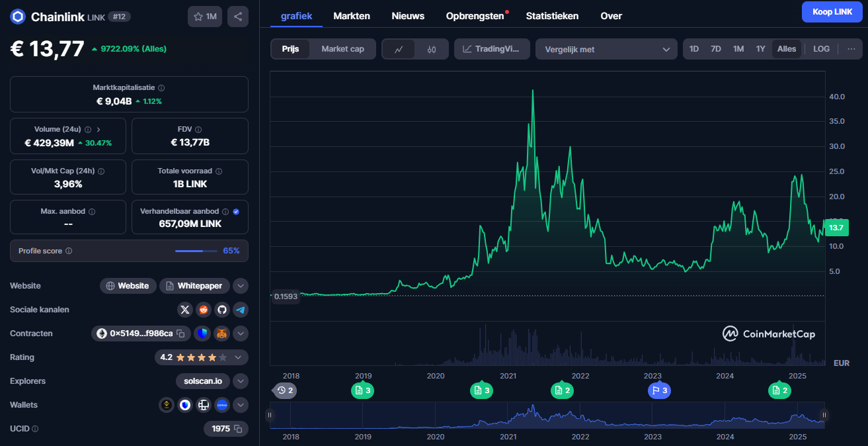The width and height of the screenshot is (868, 446).
Task: Expand Website links chevron
Action: (x=241, y=286)
